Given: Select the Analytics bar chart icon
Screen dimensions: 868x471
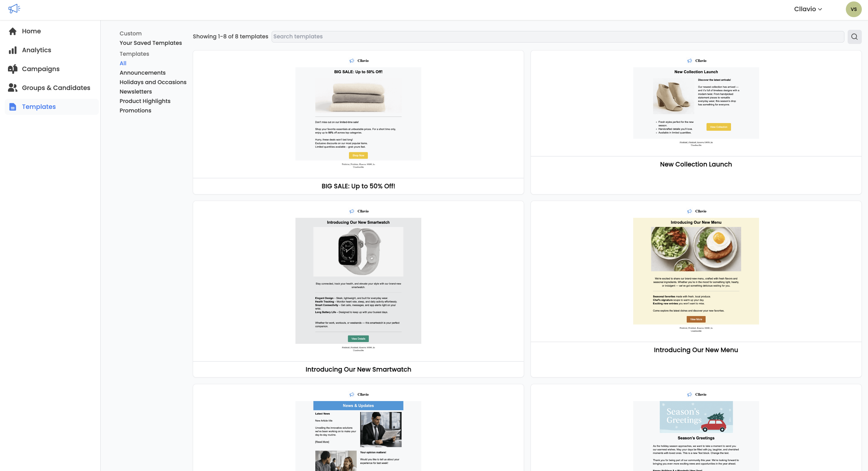Looking at the screenshot, I should click(x=12, y=50).
